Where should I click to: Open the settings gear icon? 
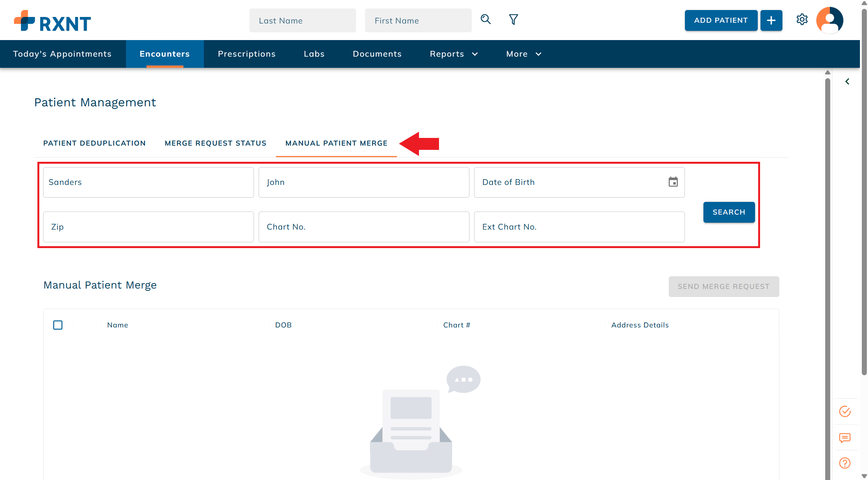tap(802, 20)
